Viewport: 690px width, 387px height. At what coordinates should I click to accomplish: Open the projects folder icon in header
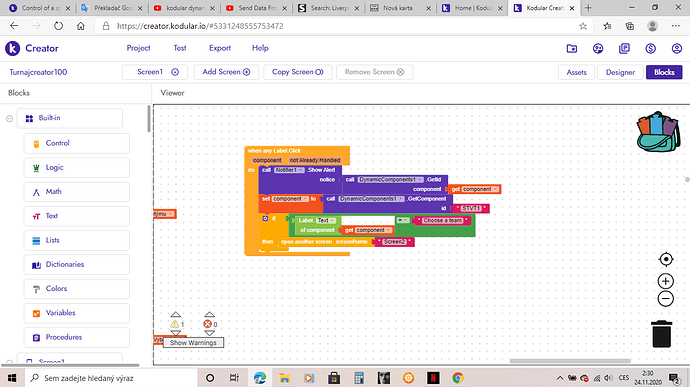click(x=572, y=48)
